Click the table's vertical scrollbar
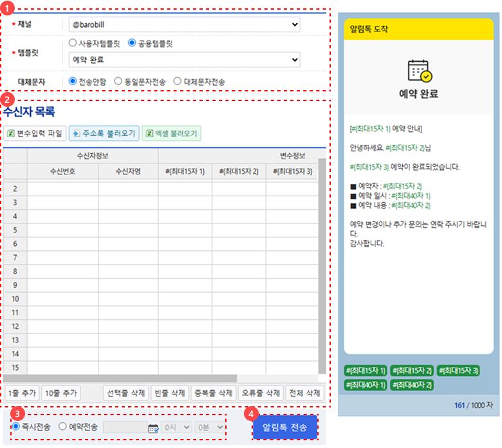Screen dimensions: 502x448 [322, 266]
